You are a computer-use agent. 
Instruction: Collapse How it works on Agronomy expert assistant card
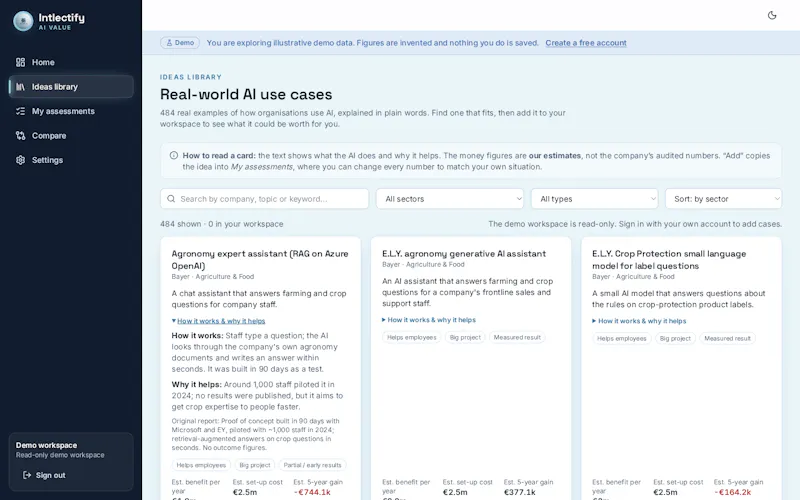pos(218,321)
